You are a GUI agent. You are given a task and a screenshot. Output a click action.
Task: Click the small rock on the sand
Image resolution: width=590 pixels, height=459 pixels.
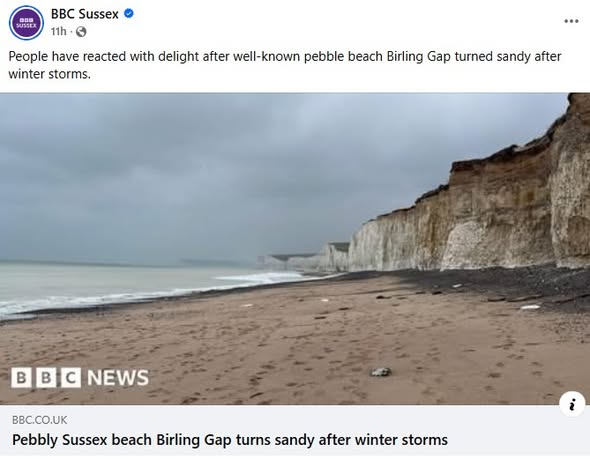[x=381, y=372]
